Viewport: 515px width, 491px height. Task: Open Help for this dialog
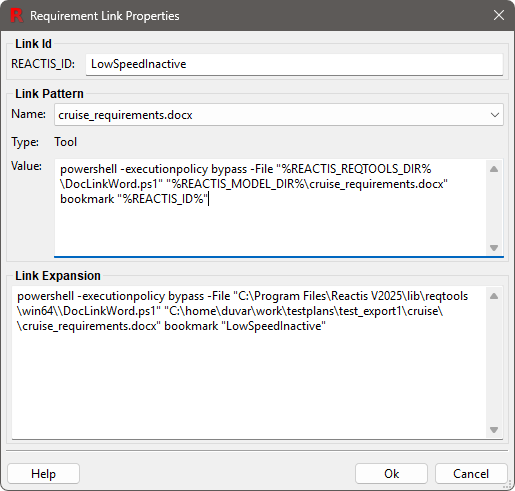point(43,473)
